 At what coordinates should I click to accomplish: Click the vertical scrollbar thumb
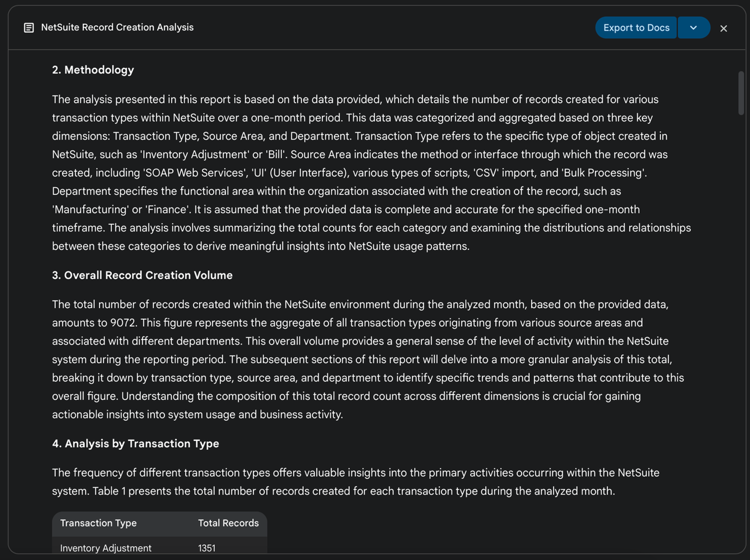741,93
